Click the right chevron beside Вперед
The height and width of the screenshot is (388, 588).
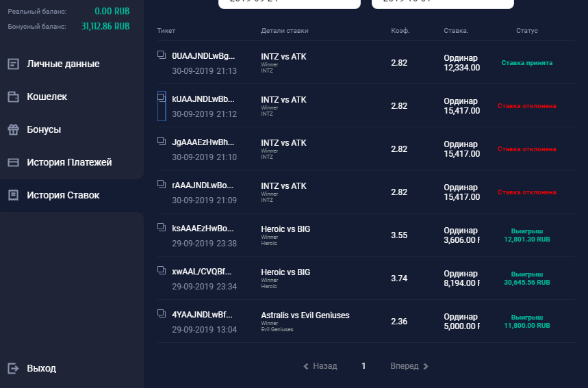pos(426,366)
